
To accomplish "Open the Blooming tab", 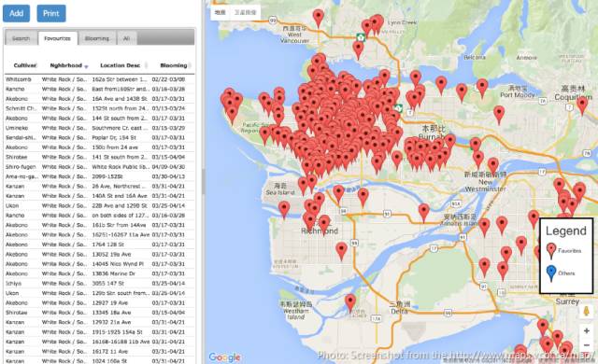I will point(97,38).
